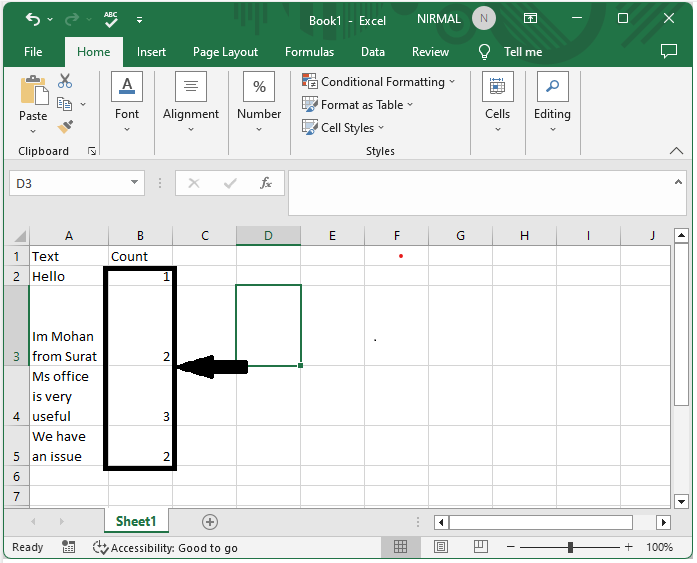The image size is (697, 563).
Task: Click the Name Box showing D3
Action: 70,184
